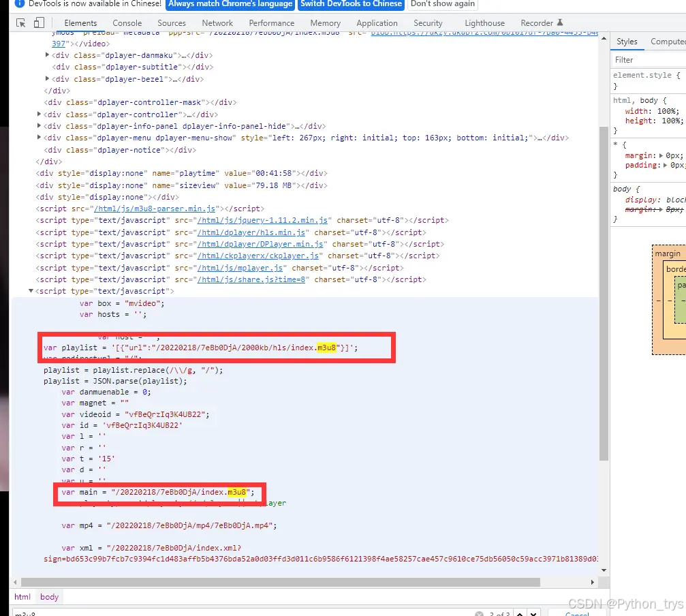Switch to the Network tab
Image resolution: width=686 pixels, height=616 pixels.
[217, 22]
